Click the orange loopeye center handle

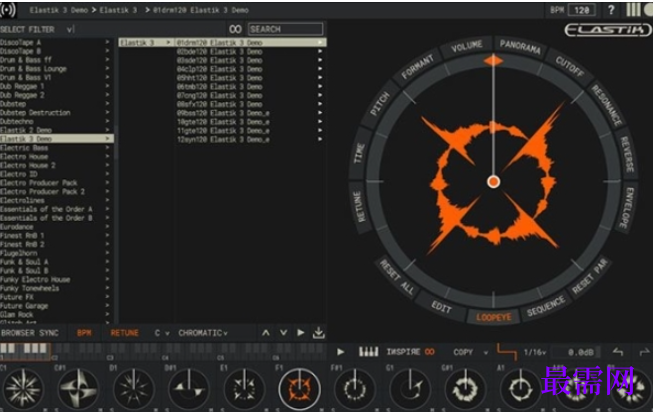click(x=493, y=182)
